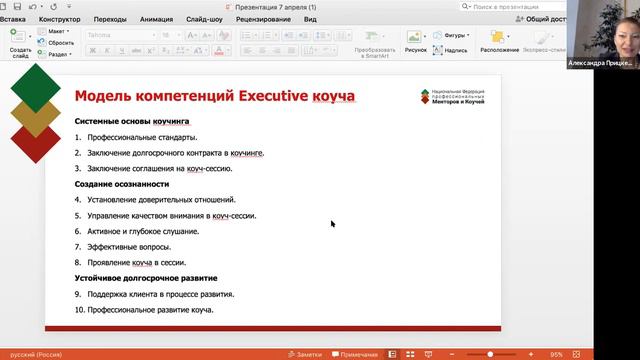
Task: Switch to Slide Sorter view icon
Action: click(410, 354)
